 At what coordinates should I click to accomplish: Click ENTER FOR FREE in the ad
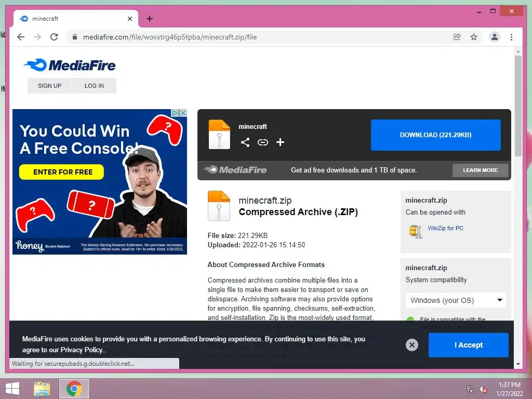(x=61, y=172)
